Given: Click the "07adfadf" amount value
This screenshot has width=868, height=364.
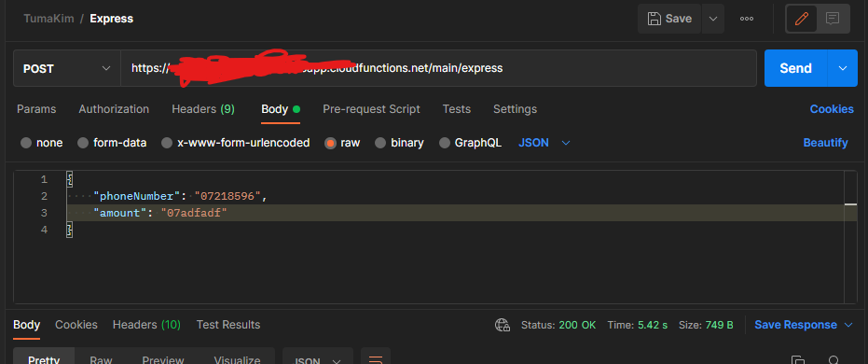Looking at the screenshot, I should pyautogui.click(x=194, y=213).
